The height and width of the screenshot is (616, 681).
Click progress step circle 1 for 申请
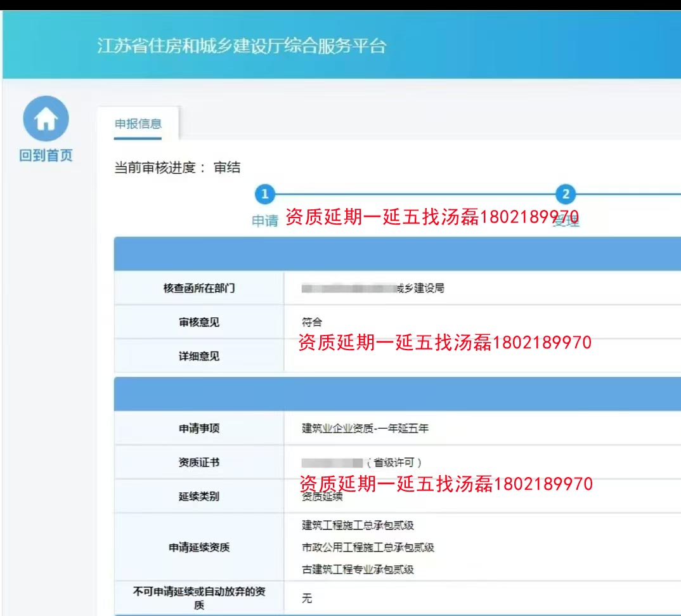[264, 195]
